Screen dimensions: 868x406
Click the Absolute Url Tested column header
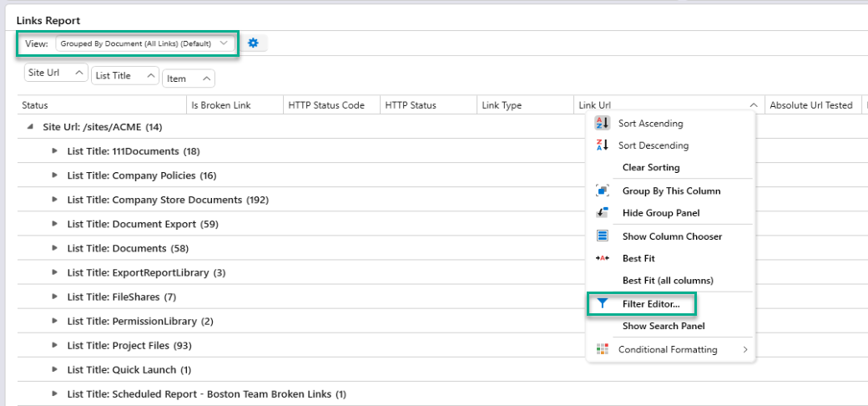(812, 105)
